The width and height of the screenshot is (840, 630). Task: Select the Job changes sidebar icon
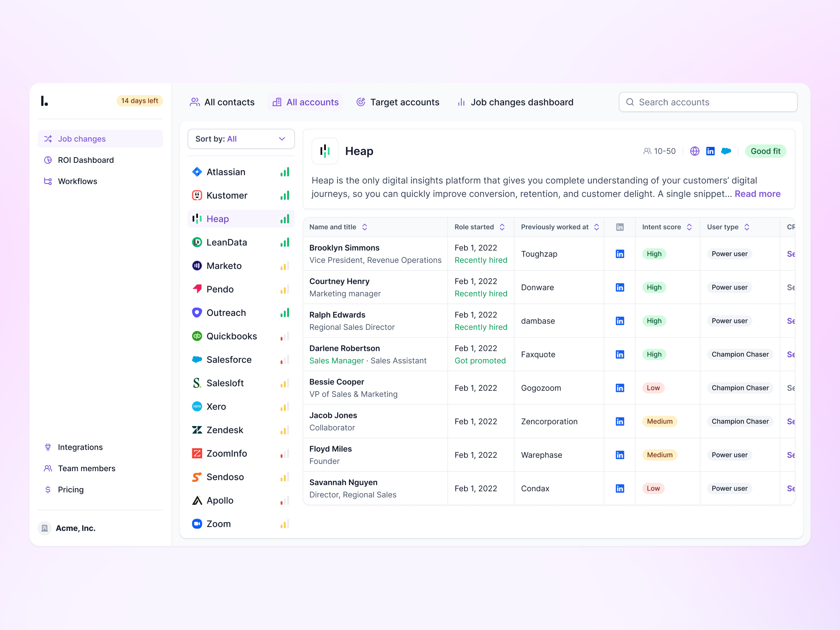49,139
